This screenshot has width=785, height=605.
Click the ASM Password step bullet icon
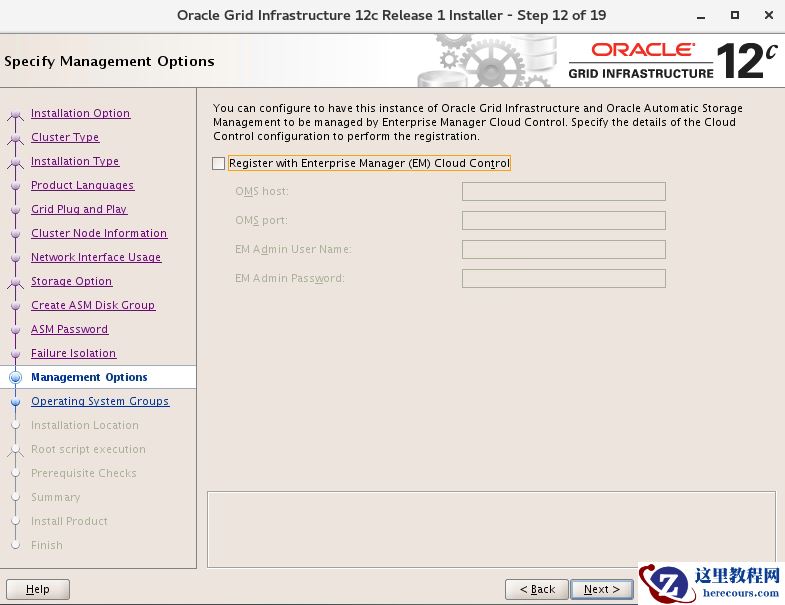point(16,330)
